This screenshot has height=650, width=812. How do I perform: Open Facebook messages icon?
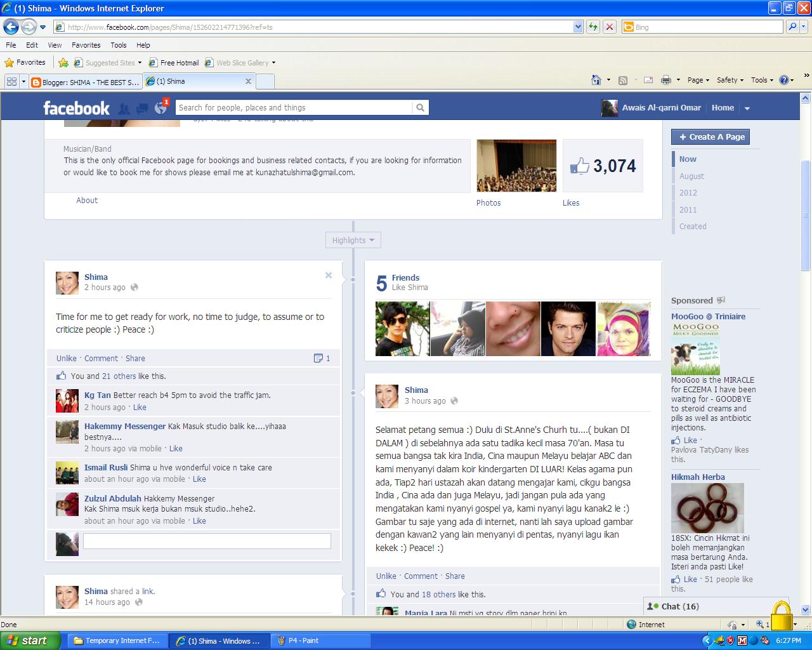142,108
